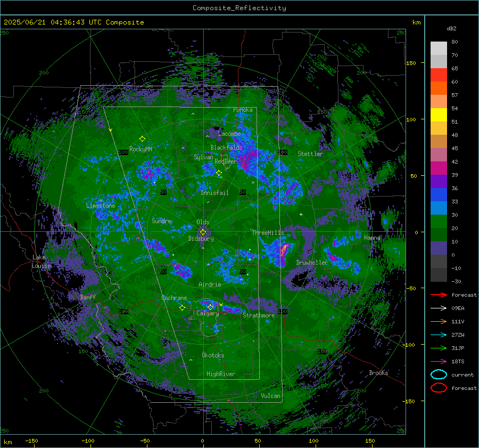Select the red forecast ellipse legend icon
Screen dimensions: 479x448
tap(439, 388)
